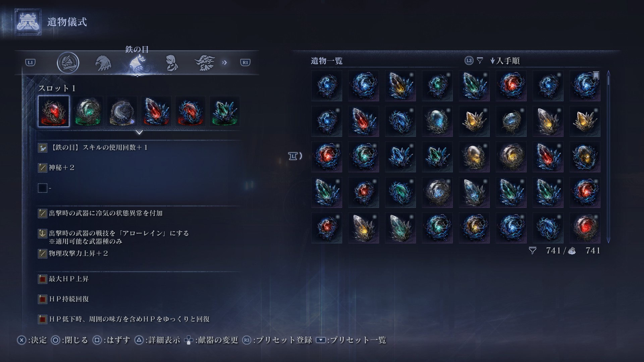Click the relic list scrollbar
This screenshot has width=644, height=362.
pyautogui.click(x=608, y=157)
